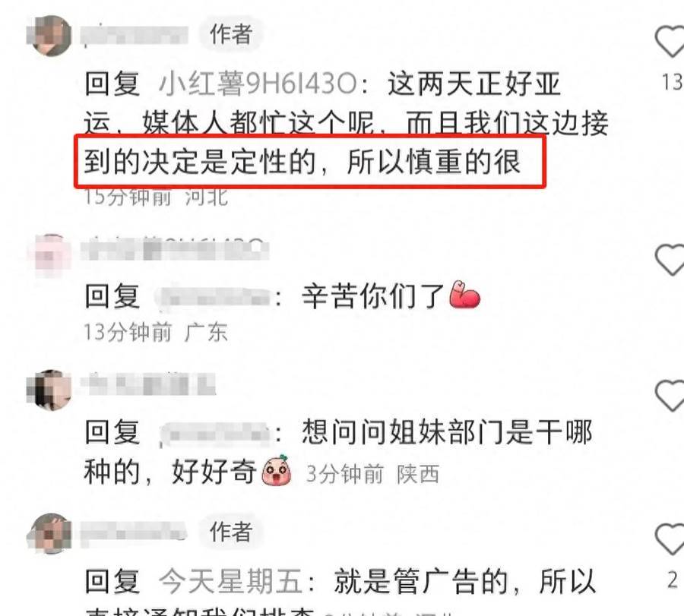Like the 就是管广告的 reply
684x616 pixels.
click(670, 540)
